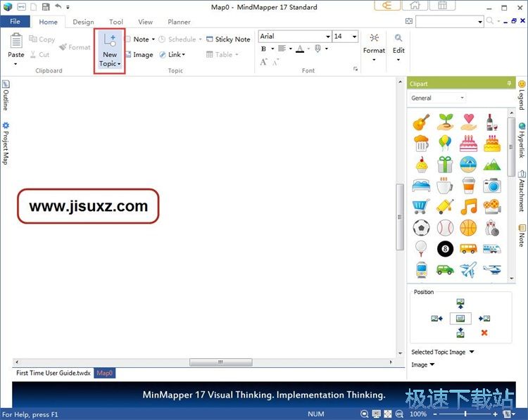Select the www.jisuxz.com central topic
Viewport: 528px width, 420px height.
(88, 206)
